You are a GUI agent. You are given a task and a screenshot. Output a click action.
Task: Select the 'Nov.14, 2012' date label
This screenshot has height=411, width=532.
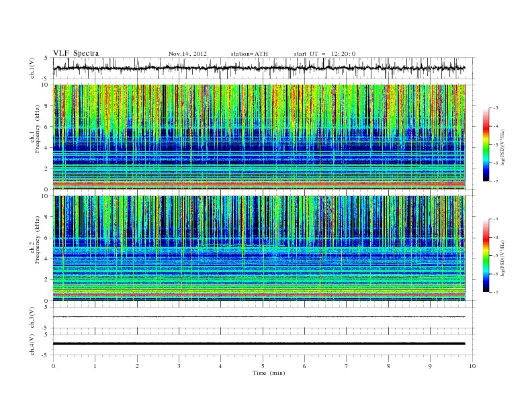coord(187,54)
